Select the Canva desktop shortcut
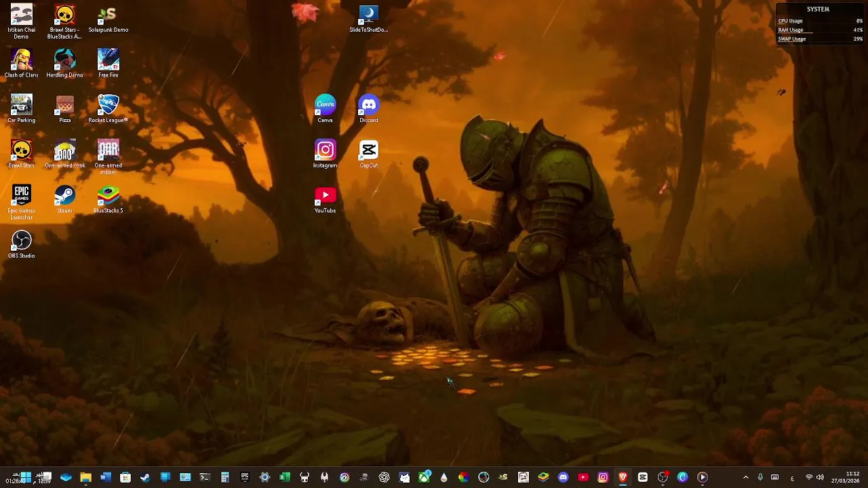The width and height of the screenshot is (868, 488). (325, 109)
